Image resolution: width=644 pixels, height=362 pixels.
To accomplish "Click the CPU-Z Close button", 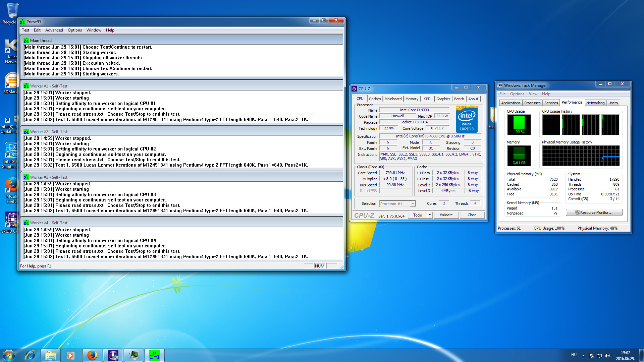I will [472, 215].
